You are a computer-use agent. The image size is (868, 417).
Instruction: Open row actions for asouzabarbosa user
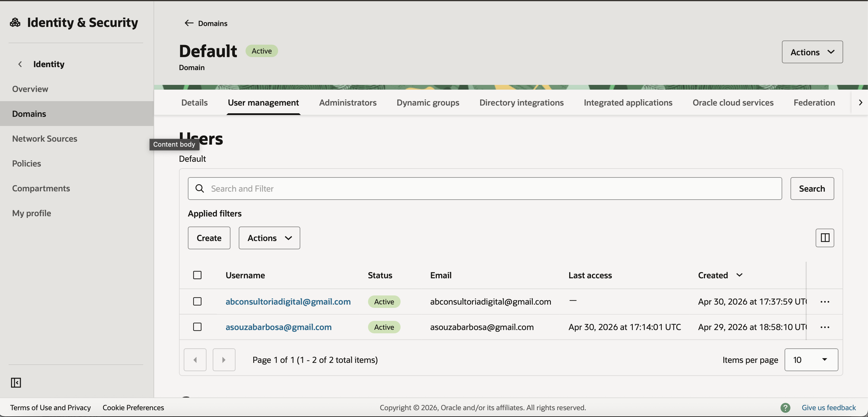825,327
